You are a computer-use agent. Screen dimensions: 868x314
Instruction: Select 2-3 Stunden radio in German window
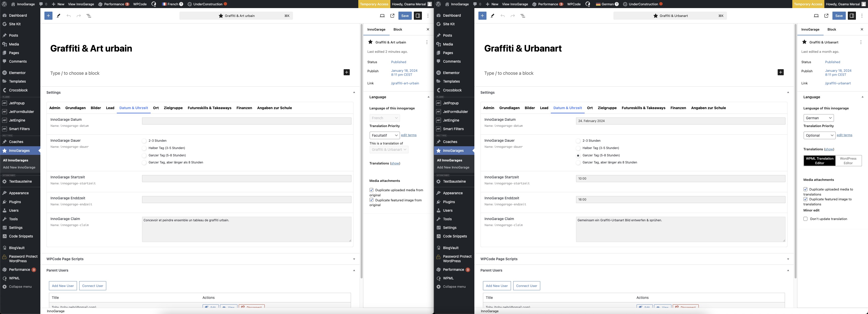click(x=578, y=141)
